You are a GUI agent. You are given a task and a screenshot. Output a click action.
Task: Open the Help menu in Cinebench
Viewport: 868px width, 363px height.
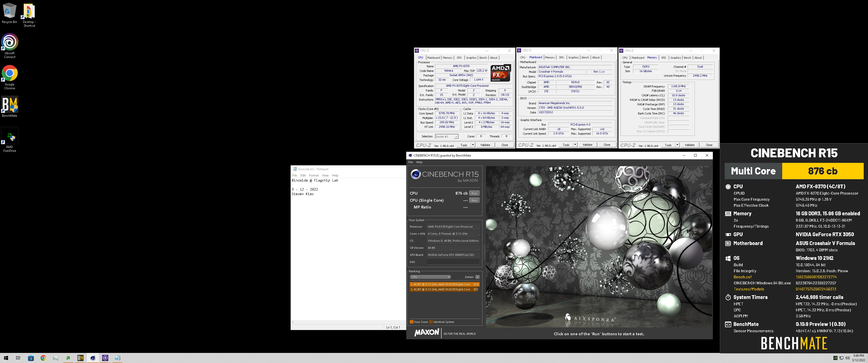tap(419, 162)
